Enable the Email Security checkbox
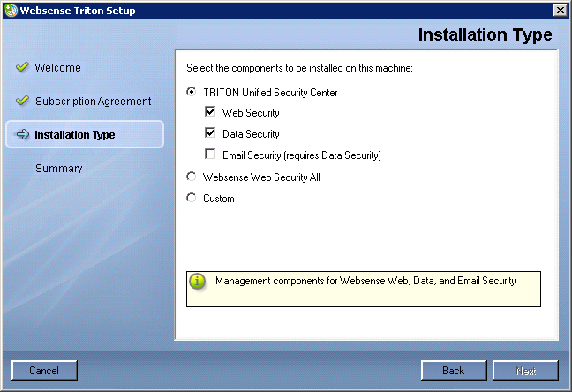Screen dimensions: 572x392 click(210, 154)
